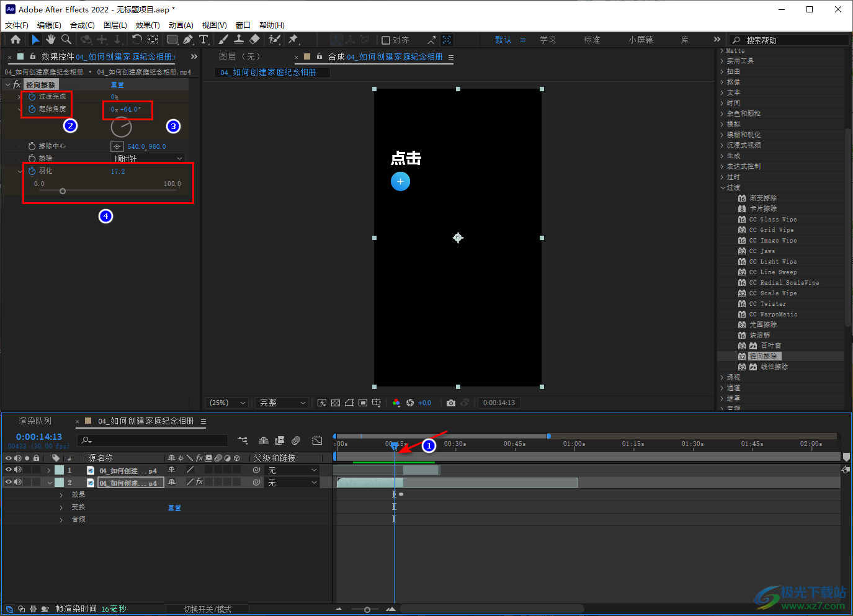The image size is (853, 616).
Task: Expand the 变换 group under layer 2
Action: [x=61, y=507]
